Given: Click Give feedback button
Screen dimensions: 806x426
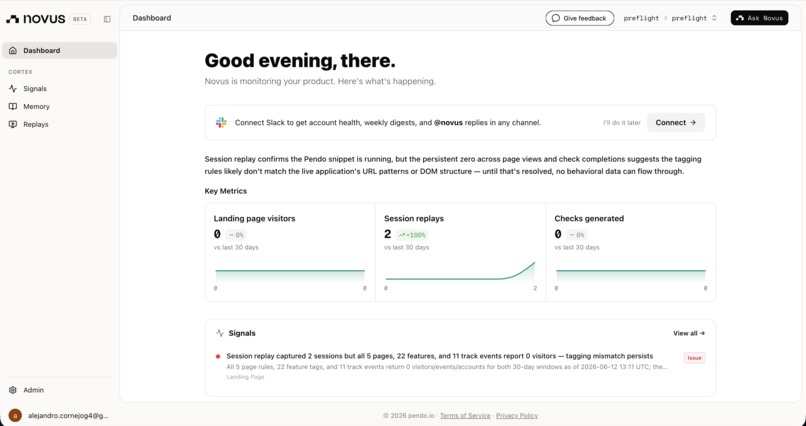Looking at the screenshot, I should (x=580, y=18).
